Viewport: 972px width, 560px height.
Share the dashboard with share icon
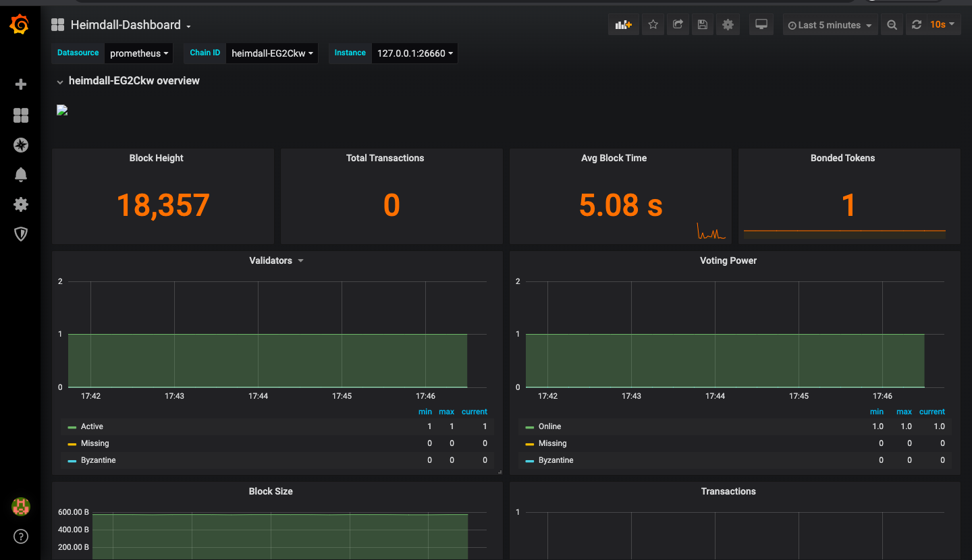coord(678,25)
